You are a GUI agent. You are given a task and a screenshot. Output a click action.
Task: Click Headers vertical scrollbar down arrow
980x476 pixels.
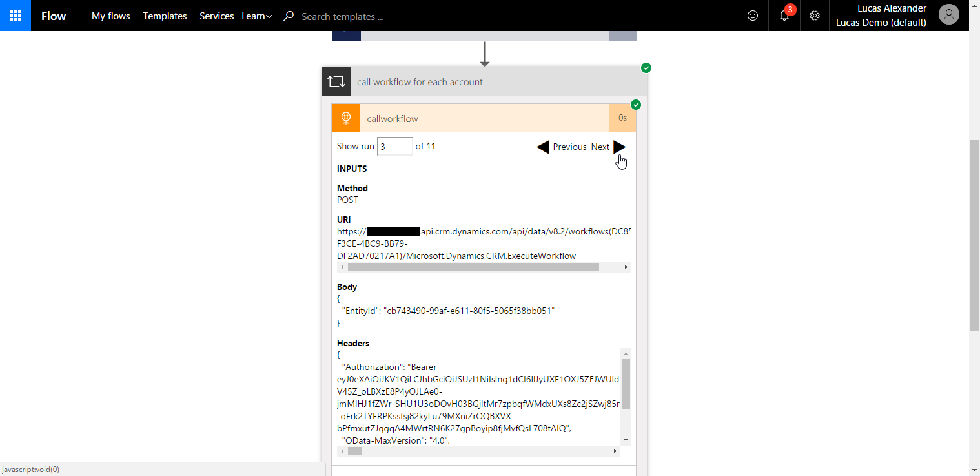[x=626, y=440]
